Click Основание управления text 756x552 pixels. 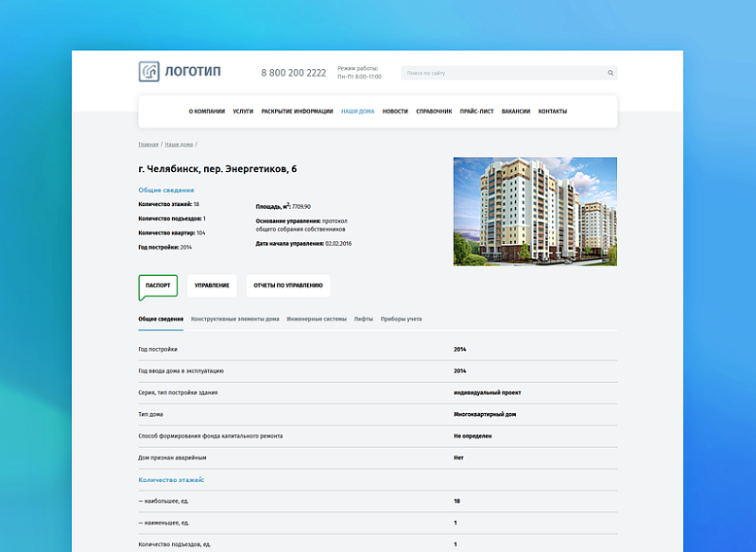(x=301, y=225)
